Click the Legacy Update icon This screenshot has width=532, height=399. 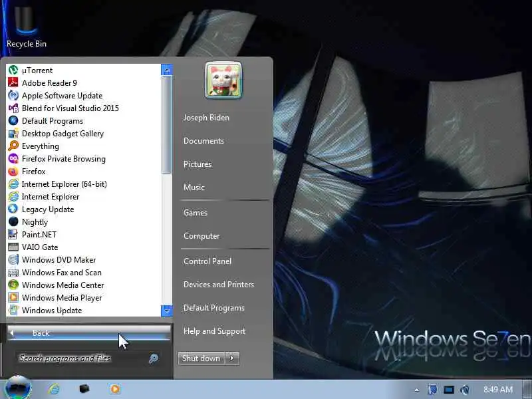13,209
